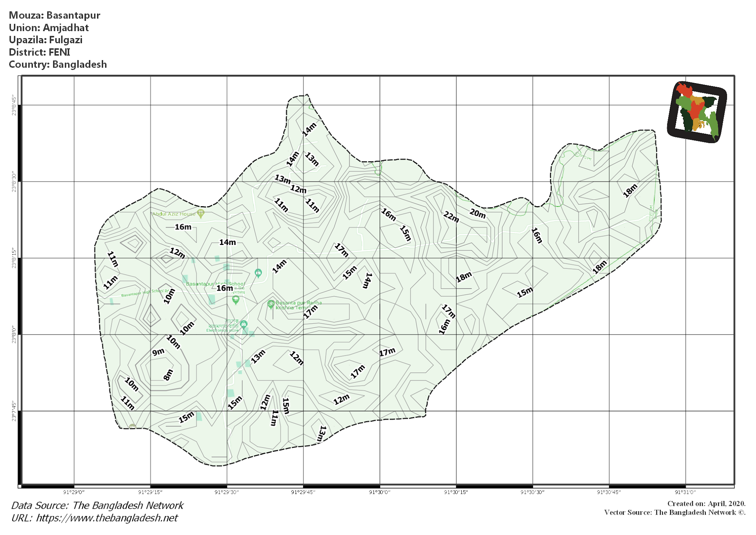Screen dimensions: 756x535
Task: Click the 20m contour elevation label
Action: 478,213
